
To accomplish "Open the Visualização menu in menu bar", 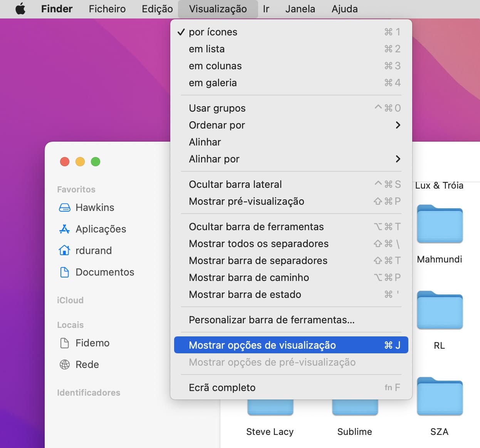I will (218, 9).
